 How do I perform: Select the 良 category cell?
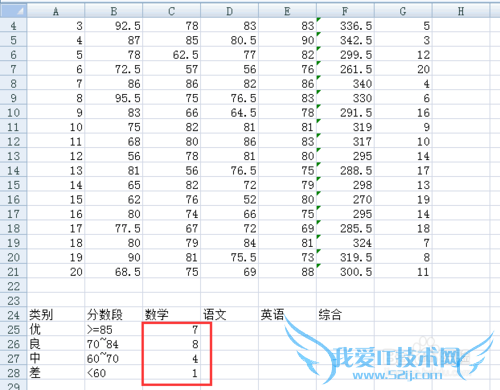[56, 344]
